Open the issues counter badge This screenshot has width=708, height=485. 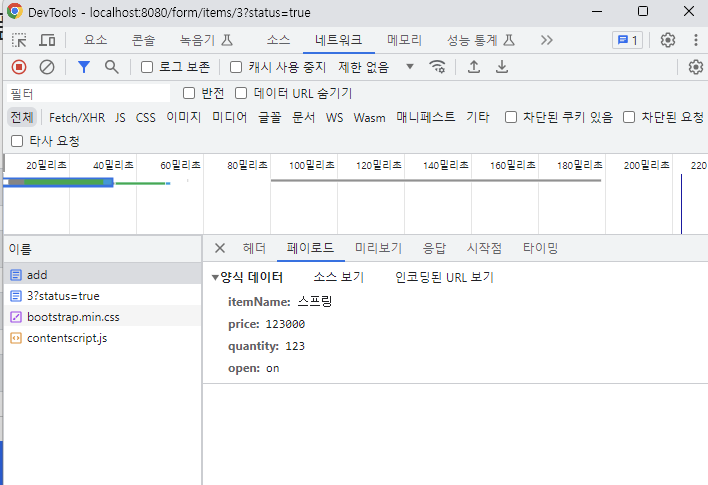[627, 40]
